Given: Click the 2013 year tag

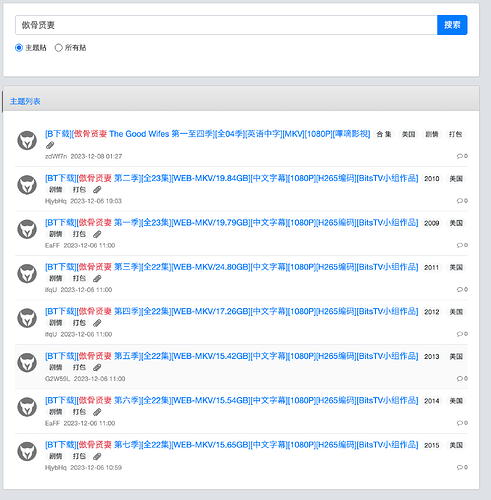Looking at the screenshot, I should tap(432, 356).
